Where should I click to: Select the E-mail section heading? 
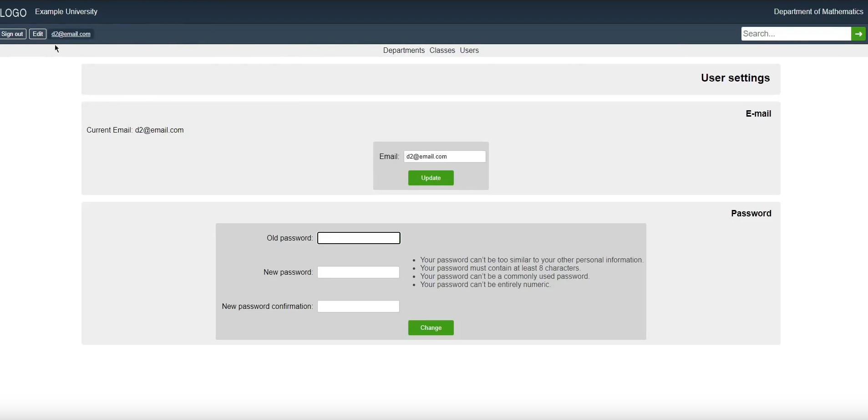[x=758, y=114]
